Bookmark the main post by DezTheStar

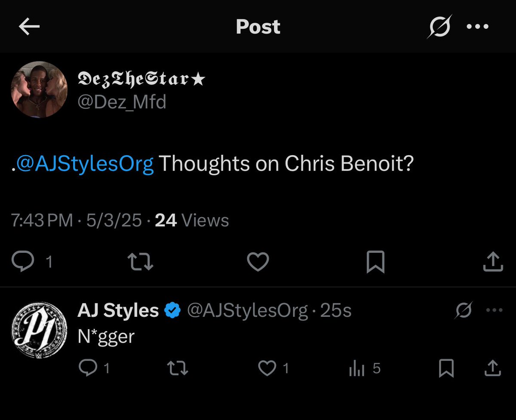tap(375, 261)
